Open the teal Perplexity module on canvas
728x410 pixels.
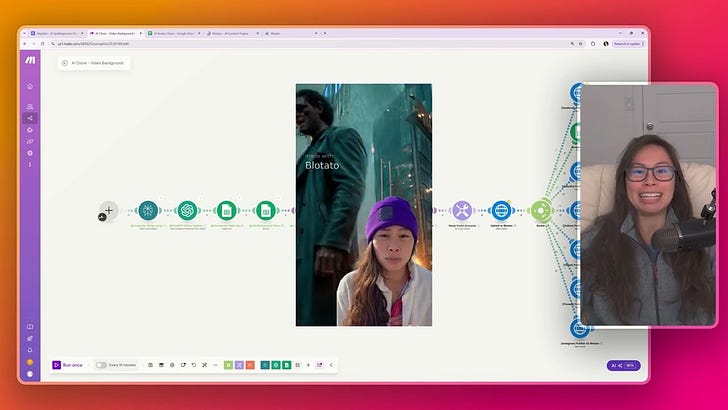[148, 210]
